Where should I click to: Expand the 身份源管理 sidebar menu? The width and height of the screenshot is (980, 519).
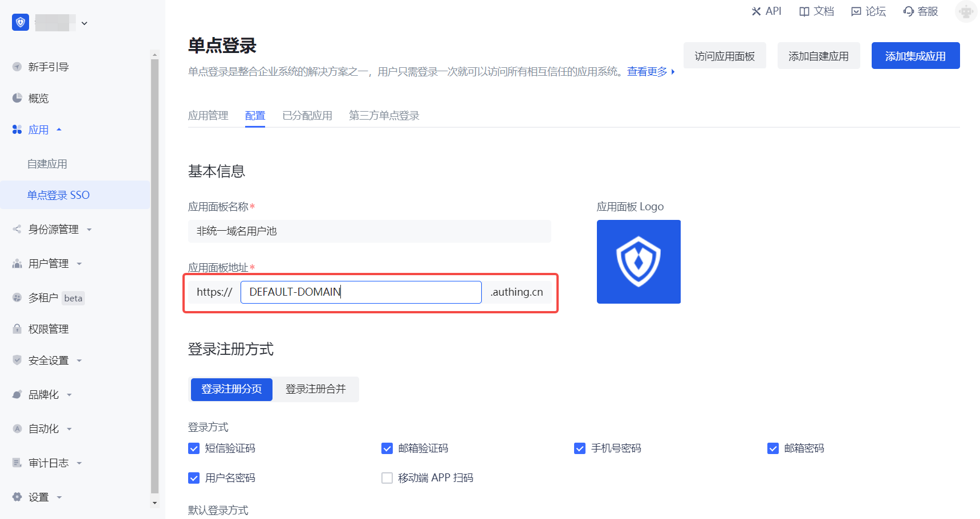[x=53, y=230]
